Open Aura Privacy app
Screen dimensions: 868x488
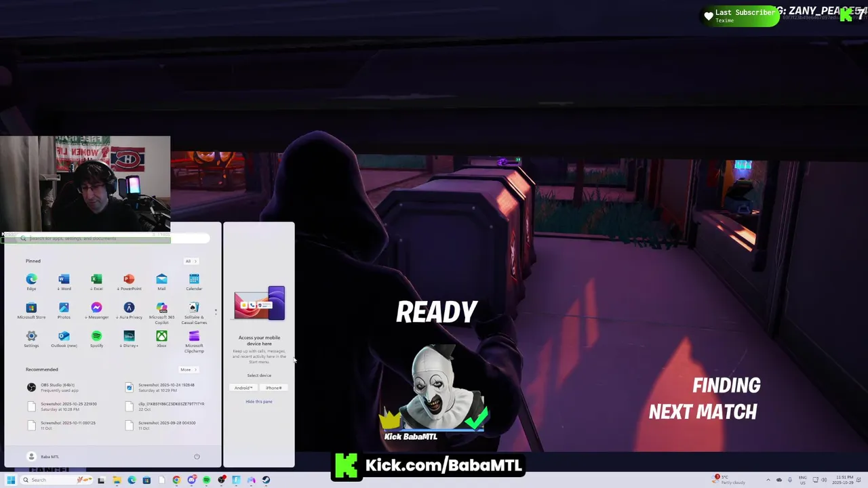tap(129, 310)
